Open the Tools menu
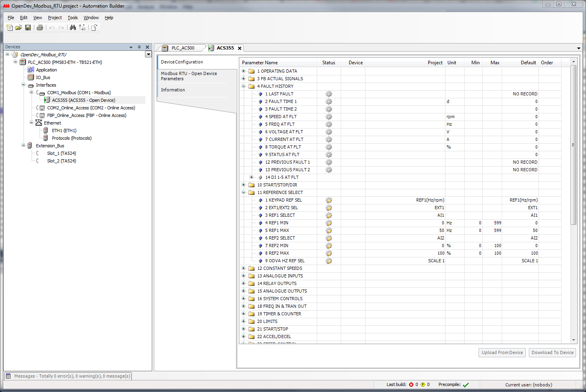The image size is (586, 392). click(73, 18)
